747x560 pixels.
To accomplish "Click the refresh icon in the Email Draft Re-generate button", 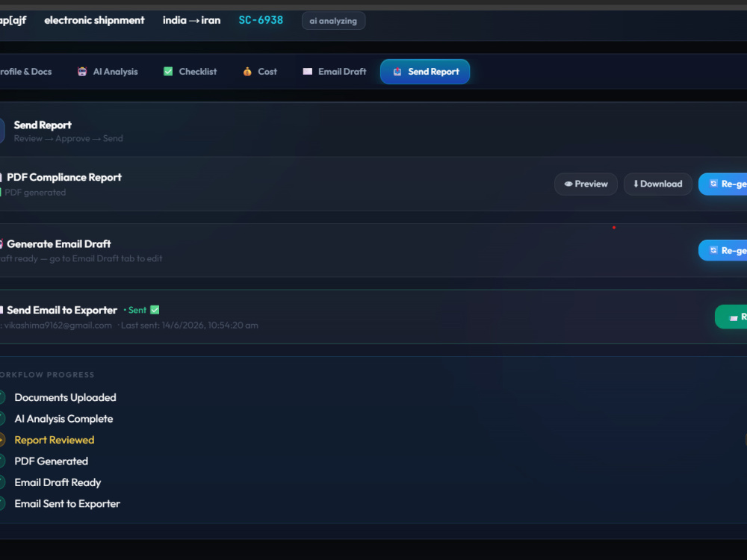I will pos(713,250).
